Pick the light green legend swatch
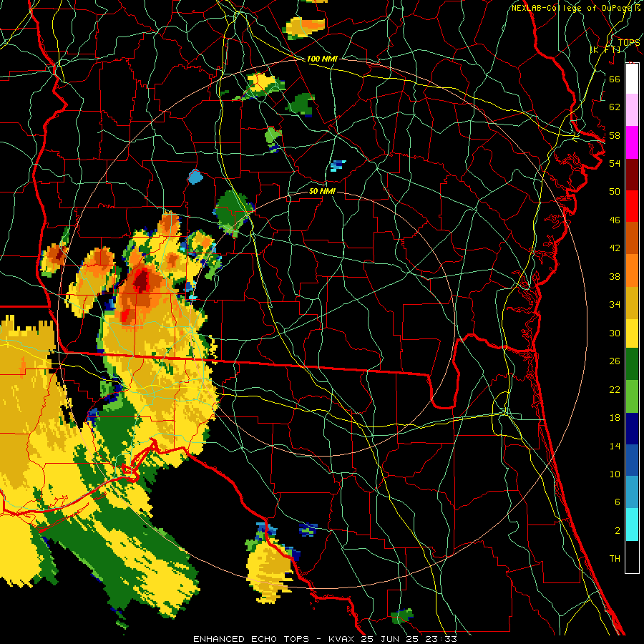The height and width of the screenshot is (644, 644). click(x=632, y=396)
